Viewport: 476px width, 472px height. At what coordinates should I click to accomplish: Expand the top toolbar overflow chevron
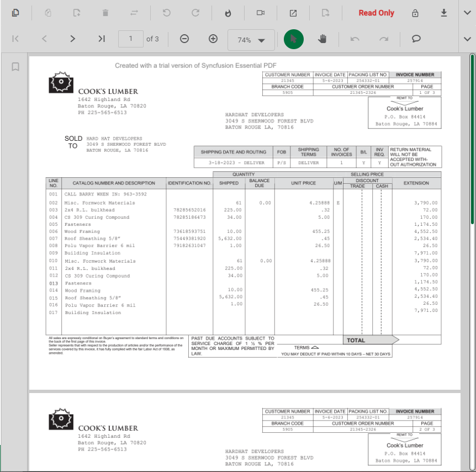click(x=468, y=13)
